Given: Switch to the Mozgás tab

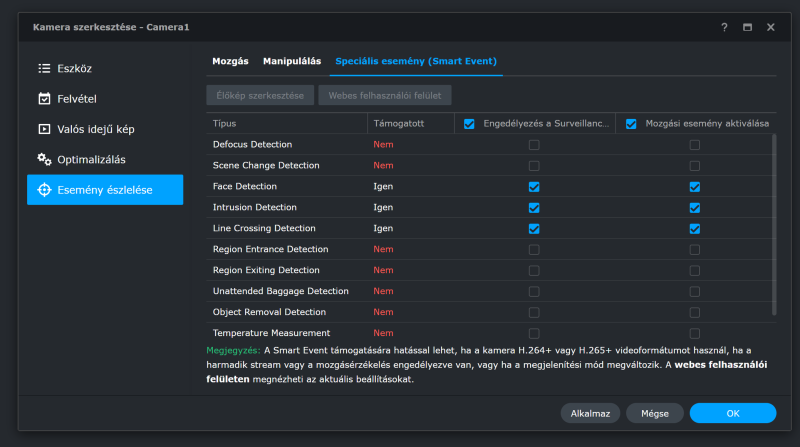Looking at the screenshot, I should pyautogui.click(x=230, y=61).
